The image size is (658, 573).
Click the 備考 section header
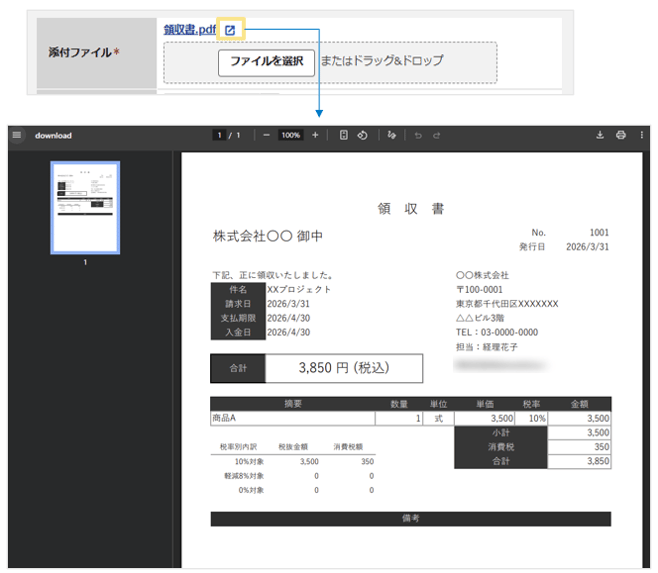click(x=411, y=518)
